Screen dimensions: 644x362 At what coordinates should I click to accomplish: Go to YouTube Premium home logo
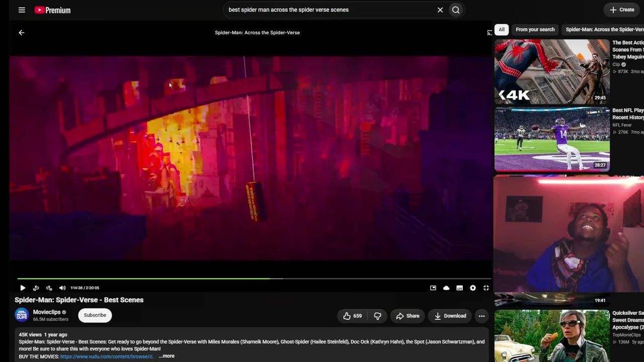pos(52,10)
